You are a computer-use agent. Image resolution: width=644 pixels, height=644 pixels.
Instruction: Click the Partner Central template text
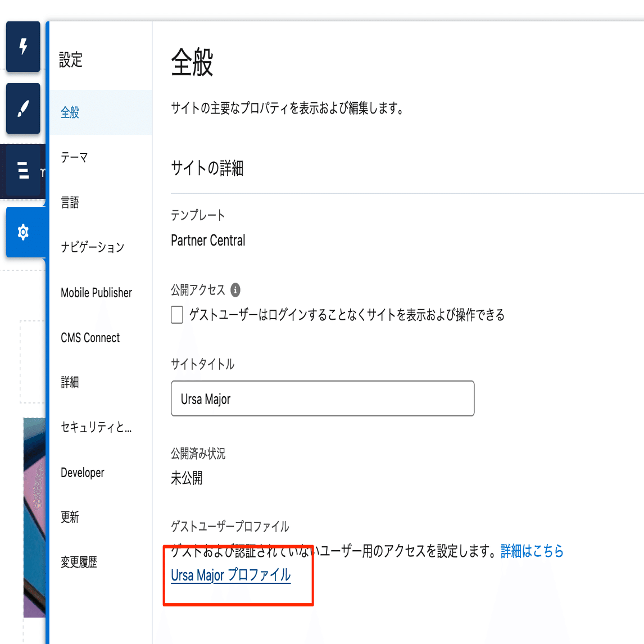click(x=208, y=241)
